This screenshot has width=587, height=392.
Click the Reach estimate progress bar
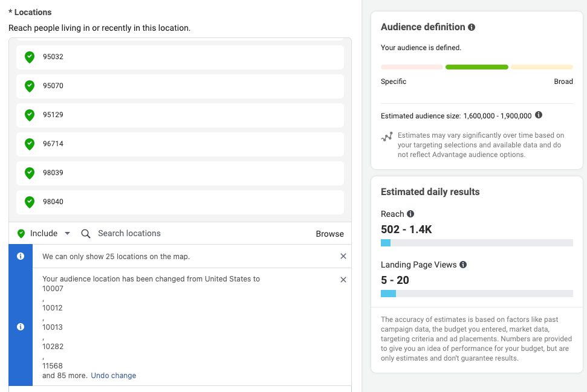point(476,243)
